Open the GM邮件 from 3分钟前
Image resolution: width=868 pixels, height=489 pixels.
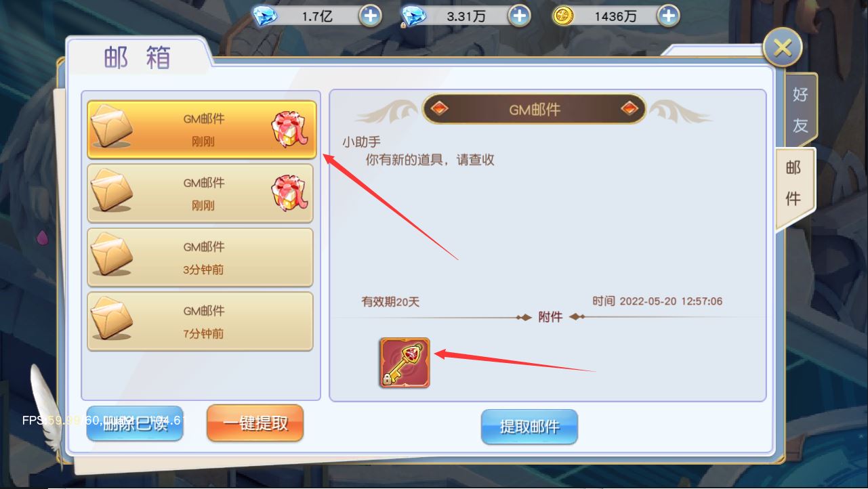click(x=200, y=257)
